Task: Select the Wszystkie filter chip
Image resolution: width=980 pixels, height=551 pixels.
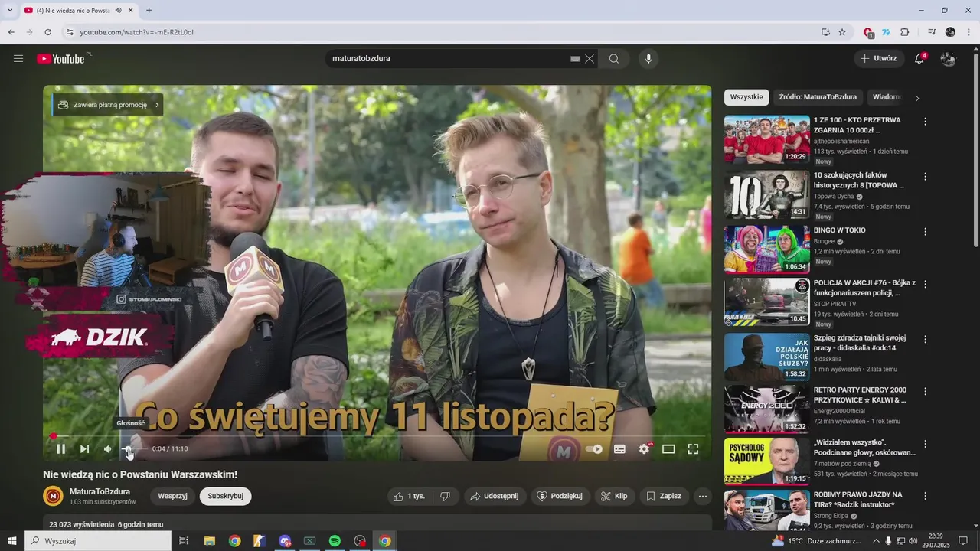Action: [746, 97]
